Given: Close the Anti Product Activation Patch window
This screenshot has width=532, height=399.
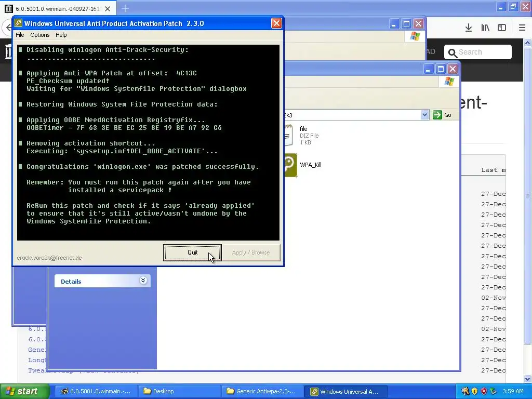Looking at the screenshot, I should [276, 23].
